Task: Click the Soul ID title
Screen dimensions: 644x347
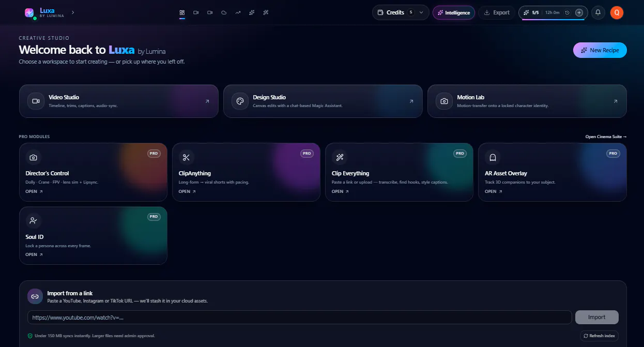Action: coord(35,237)
